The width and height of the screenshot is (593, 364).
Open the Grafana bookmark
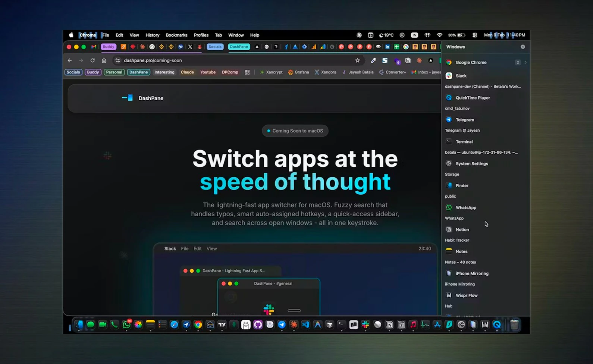(x=298, y=72)
